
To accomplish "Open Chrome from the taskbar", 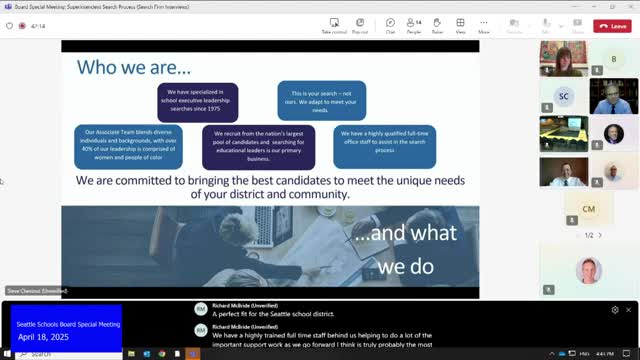I will [162, 354].
